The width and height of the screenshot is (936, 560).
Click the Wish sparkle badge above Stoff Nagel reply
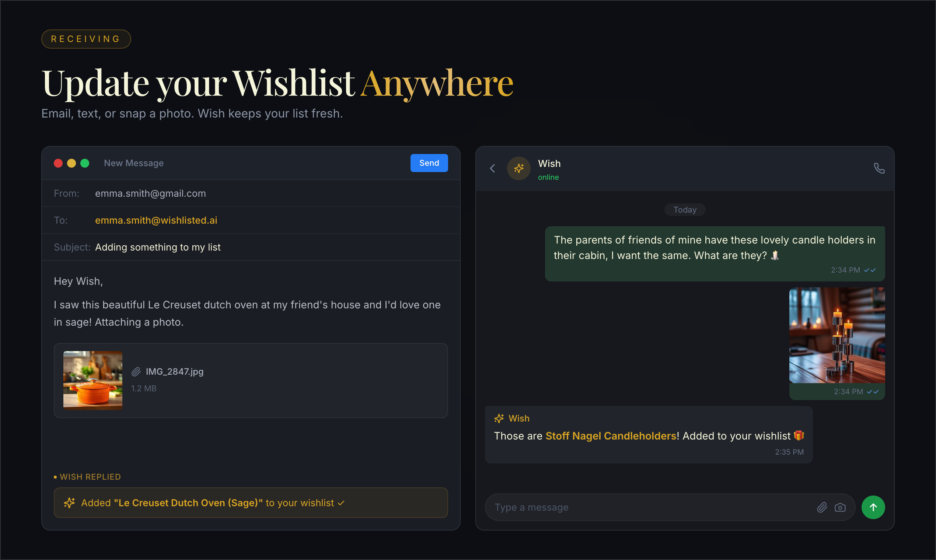[499, 418]
